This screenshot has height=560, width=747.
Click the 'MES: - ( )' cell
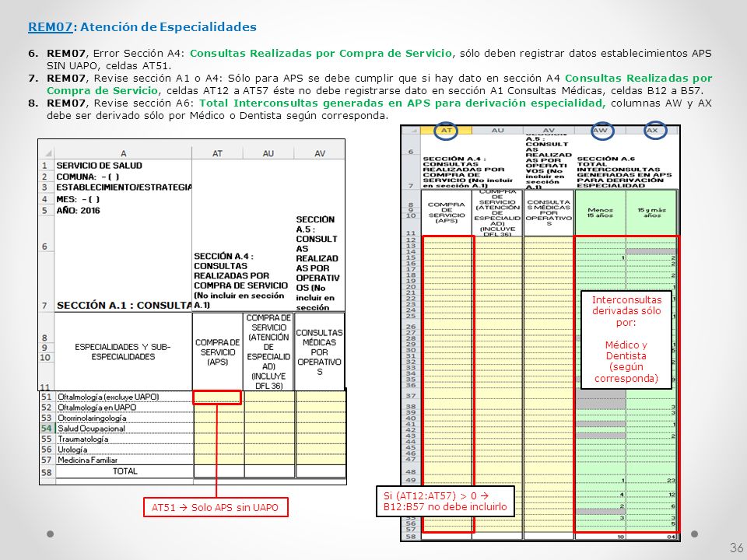[78, 199]
